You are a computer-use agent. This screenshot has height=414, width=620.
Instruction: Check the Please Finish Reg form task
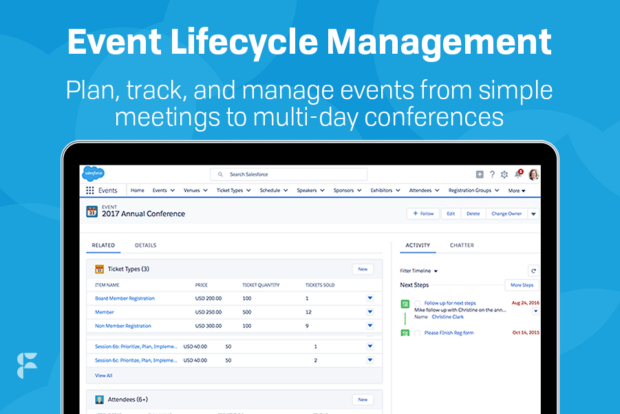[x=417, y=333]
